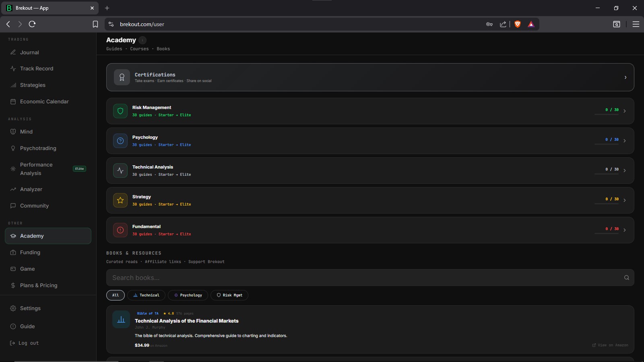Open a new browser tab with plus

(x=107, y=8)
